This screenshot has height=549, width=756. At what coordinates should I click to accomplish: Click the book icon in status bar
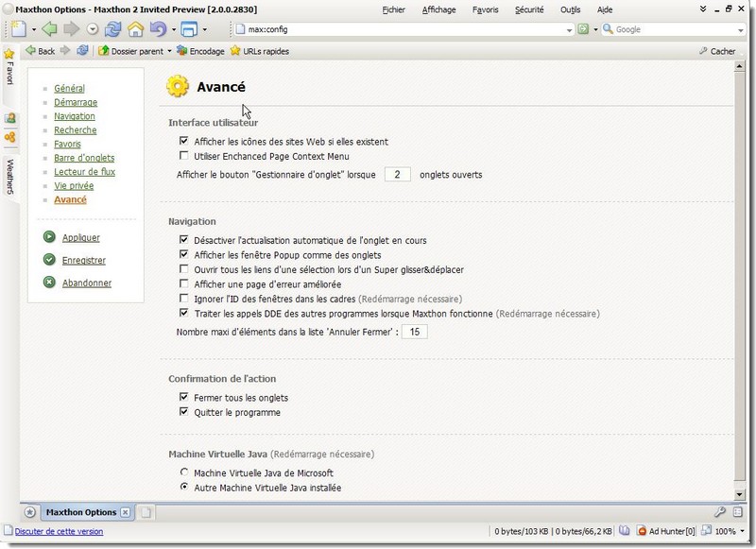pos(625,531)
